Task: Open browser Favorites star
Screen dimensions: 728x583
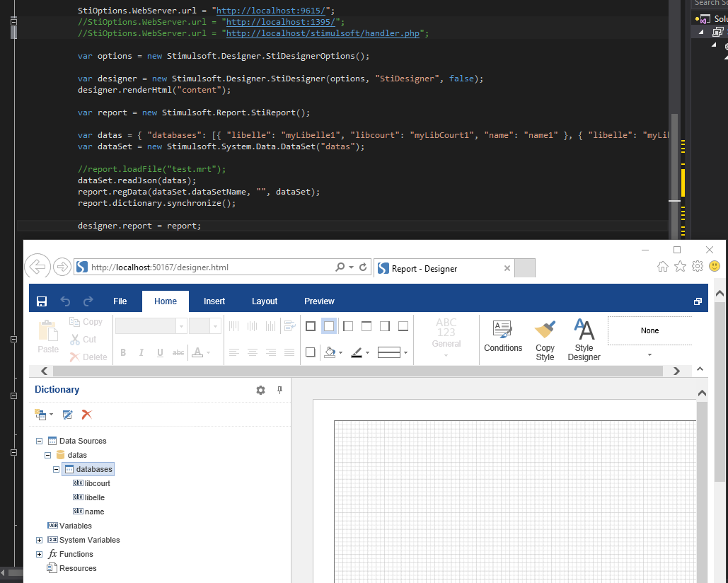Action: click(680, 267)
